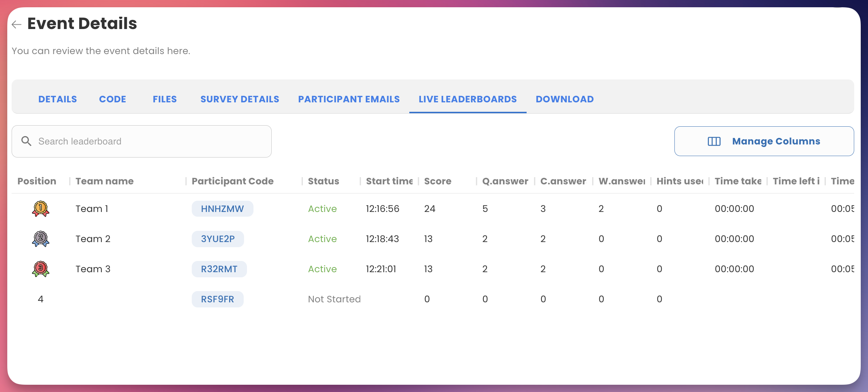Sort by the Score column header
Screen dimensions: 868x392
click(x=438, y=181)
